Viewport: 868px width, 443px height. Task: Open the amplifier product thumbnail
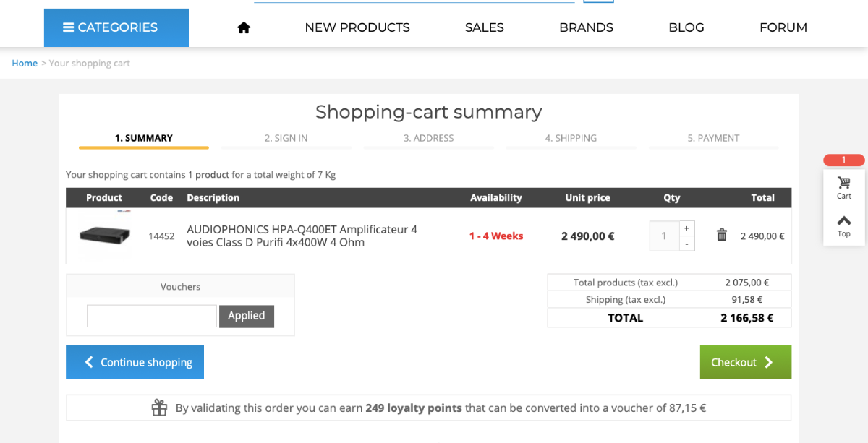pos(105,235)
